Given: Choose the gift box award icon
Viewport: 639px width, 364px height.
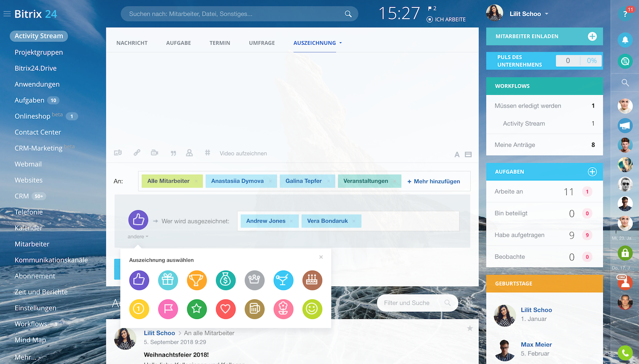Looking at the screenshot, I should click(168, 280).
